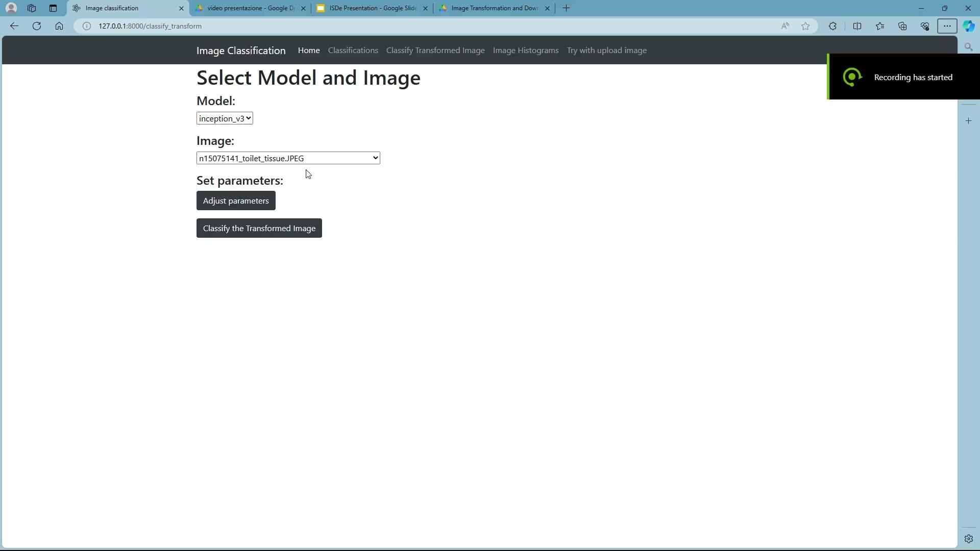The image size is (980, 551).
Task: Open the Classifications nav link
Action: point(353,51)
